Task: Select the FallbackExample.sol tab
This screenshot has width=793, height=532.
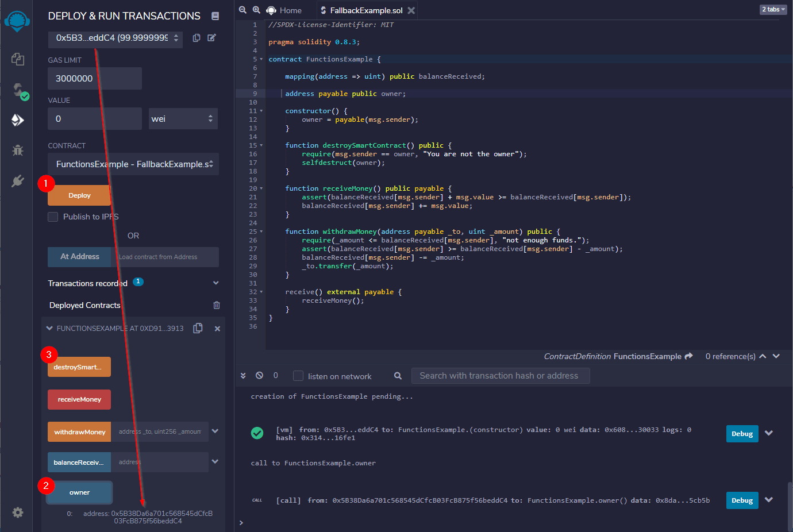Action: pos(366,10)
